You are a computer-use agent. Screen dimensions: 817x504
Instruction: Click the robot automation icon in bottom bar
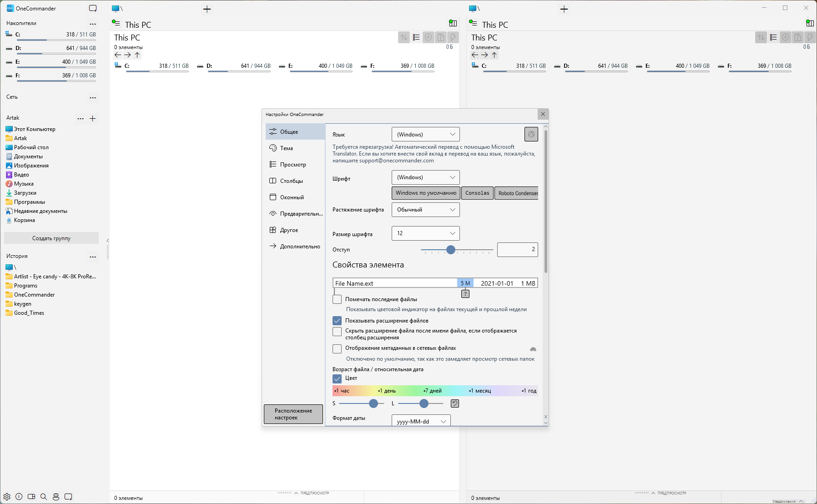pyautogui.click(x=56, y=497)
